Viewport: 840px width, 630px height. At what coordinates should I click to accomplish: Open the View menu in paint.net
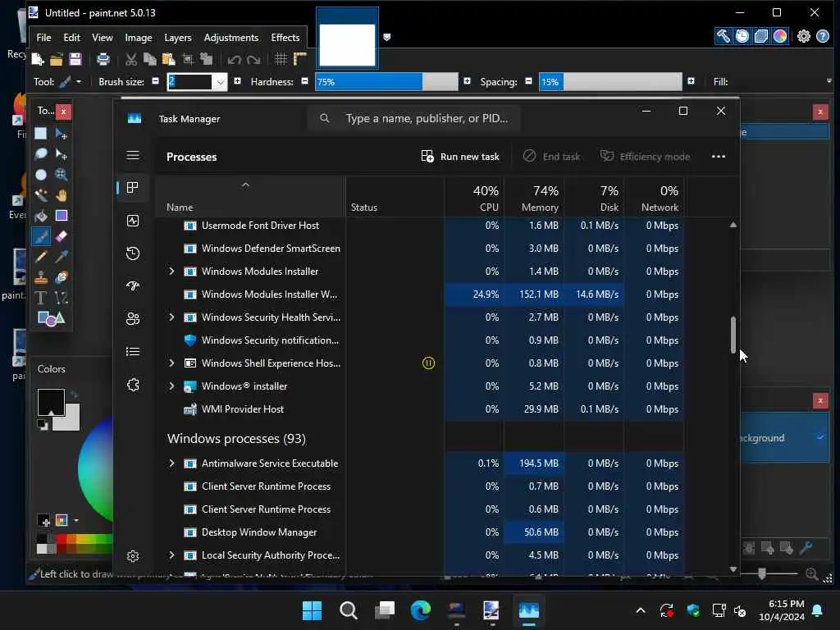(x=103, y=38)
